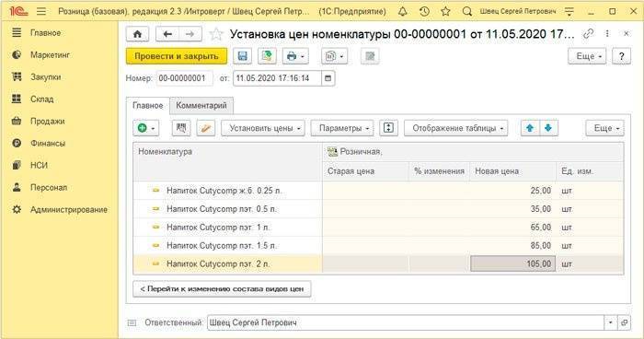Switch to Комментарий tab
Image resolution: width=644 pixels, height=339 pixels.
[201, 106]
